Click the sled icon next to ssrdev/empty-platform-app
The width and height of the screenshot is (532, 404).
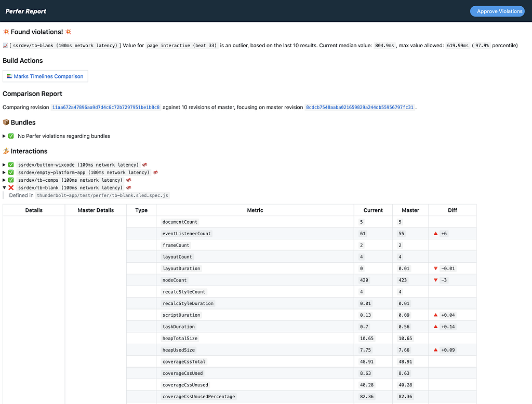click(155, 172)
